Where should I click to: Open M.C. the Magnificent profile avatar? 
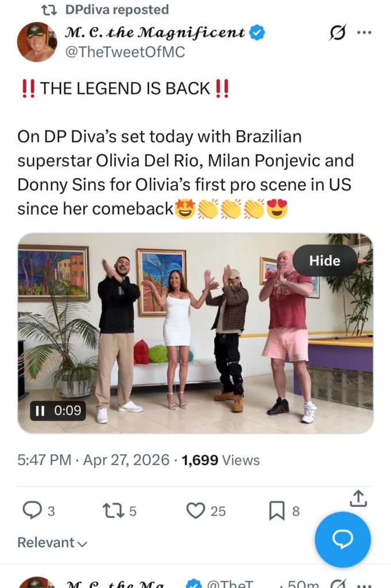pos(37,42)
